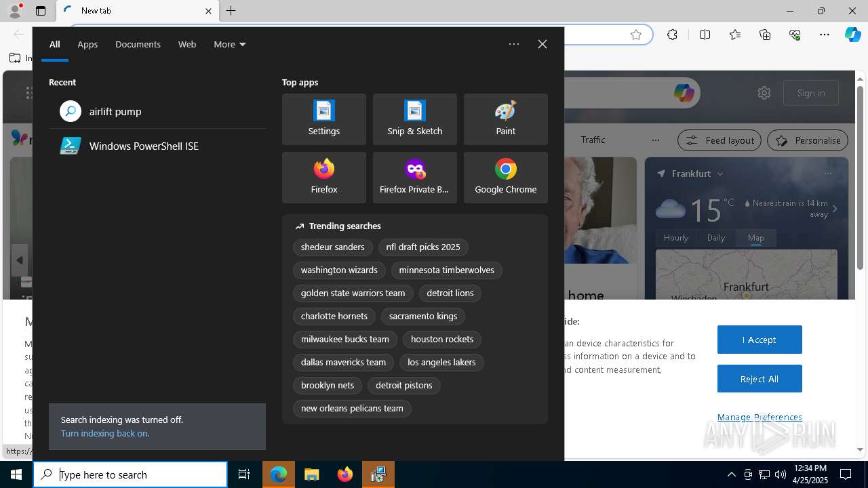Open the volume control in tray
Viewport: 868px width, 488px height.
[780, 474]
